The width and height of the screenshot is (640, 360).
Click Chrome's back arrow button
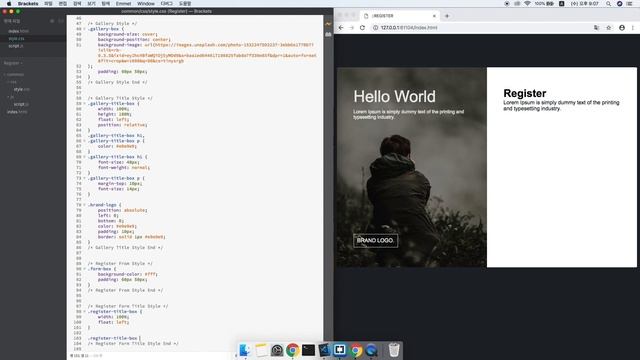[x=341, y=28]
